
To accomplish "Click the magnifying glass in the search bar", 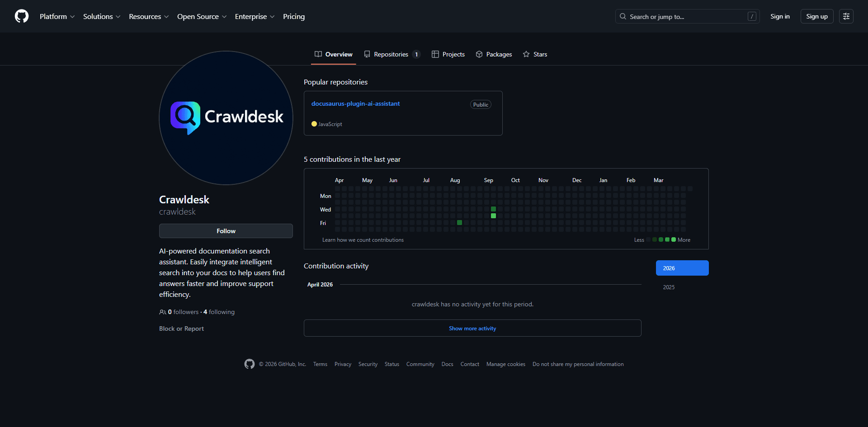I will click(623, 16).
